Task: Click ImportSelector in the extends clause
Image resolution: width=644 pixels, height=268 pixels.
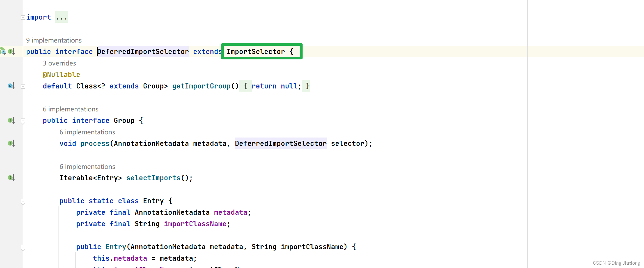Action: click(x=256, y=52)
